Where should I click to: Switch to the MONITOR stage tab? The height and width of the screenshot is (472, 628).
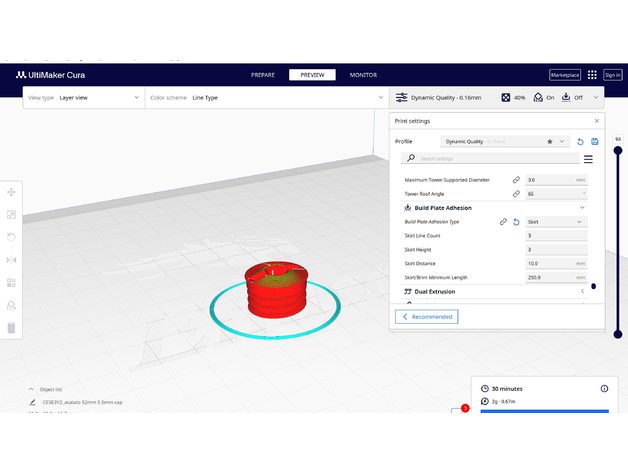(x=363, y=75)
